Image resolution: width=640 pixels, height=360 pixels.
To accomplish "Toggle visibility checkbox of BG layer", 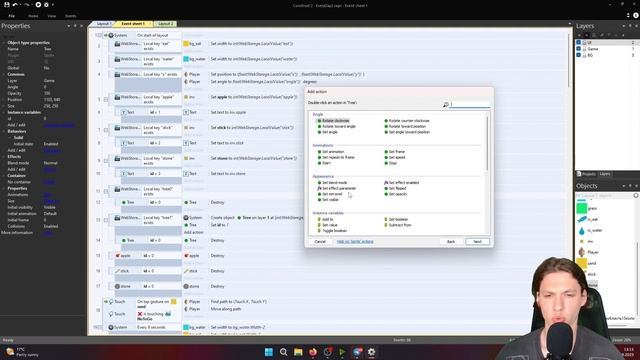I will pos(578,55).
